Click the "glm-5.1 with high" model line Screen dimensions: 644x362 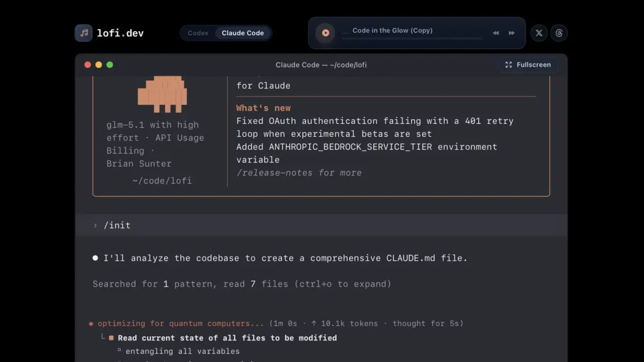tap(152, 125)
